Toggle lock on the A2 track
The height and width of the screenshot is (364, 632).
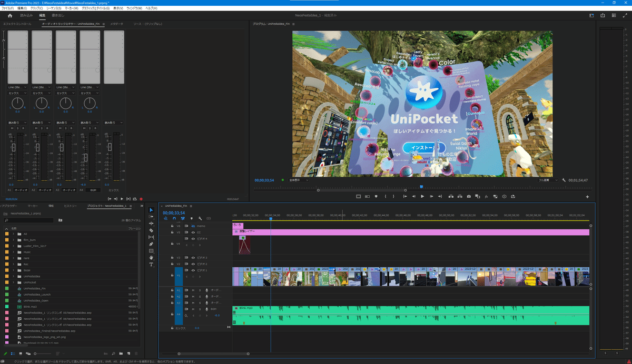point(172,297)
